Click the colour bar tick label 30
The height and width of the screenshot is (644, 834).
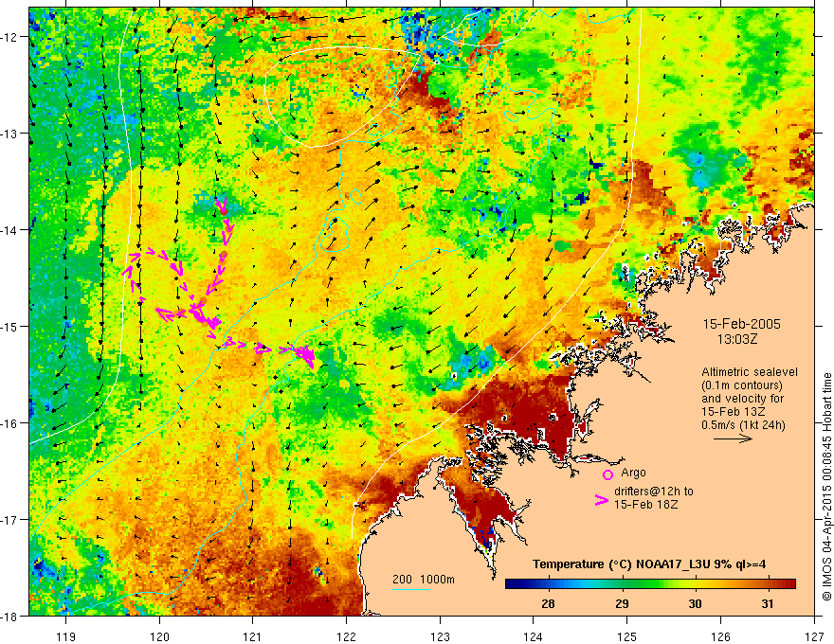point(695,603)
